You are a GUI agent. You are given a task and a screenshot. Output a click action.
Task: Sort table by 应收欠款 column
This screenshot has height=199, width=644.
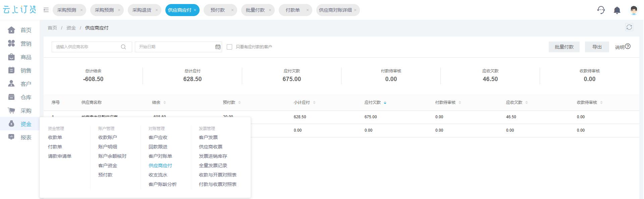527,103
